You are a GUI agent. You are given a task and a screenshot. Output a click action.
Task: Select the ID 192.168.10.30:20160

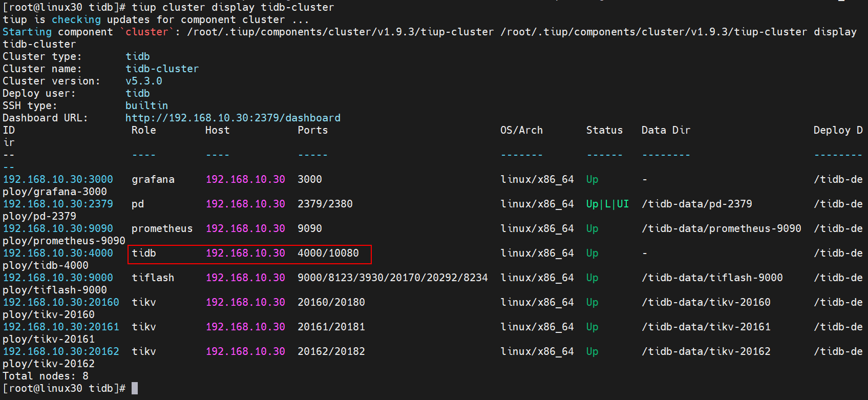click(61, 302)
